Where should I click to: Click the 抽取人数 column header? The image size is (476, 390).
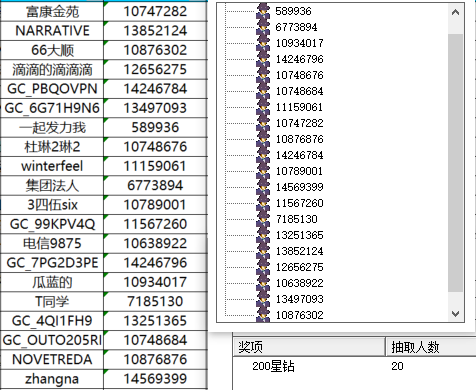pyautogui.click(x=431, y=347)
